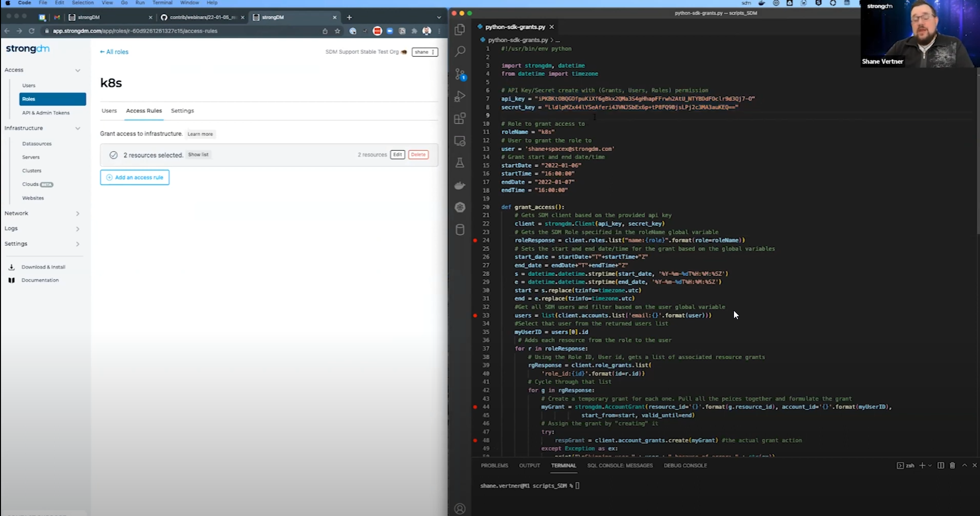Click the Learn more link

(200, 134)
